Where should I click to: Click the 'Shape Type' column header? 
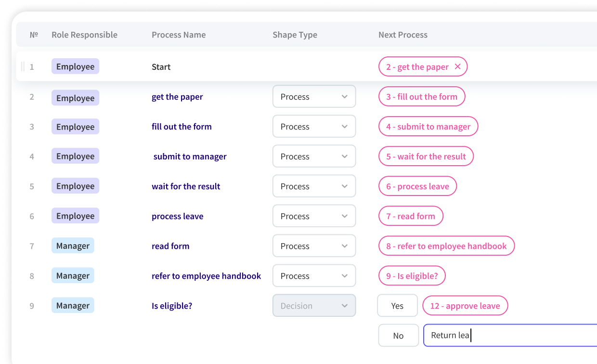tap(295, 35)
